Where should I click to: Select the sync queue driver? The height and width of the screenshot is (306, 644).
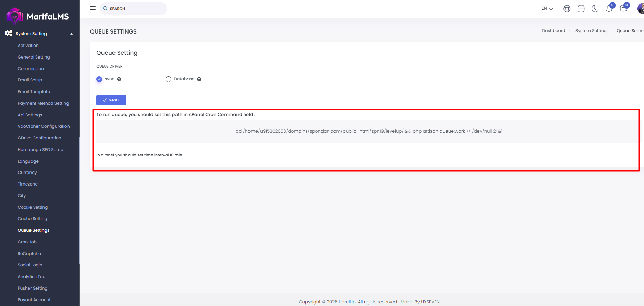(x=99, y=79)
